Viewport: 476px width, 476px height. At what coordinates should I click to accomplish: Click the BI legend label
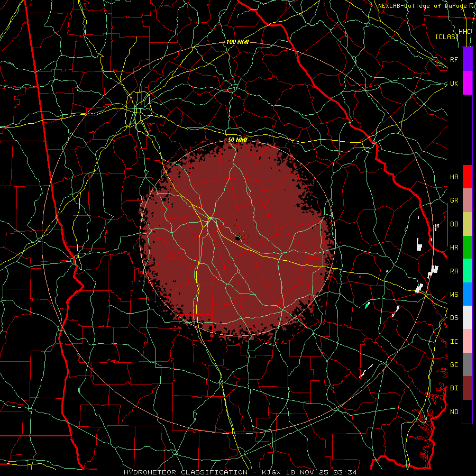[454, 388]
